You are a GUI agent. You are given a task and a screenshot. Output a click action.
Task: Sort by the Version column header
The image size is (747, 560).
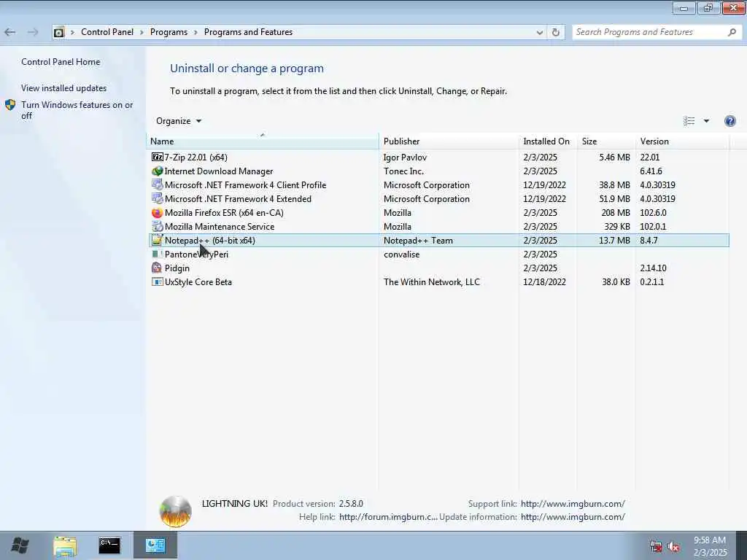[682, 141]
